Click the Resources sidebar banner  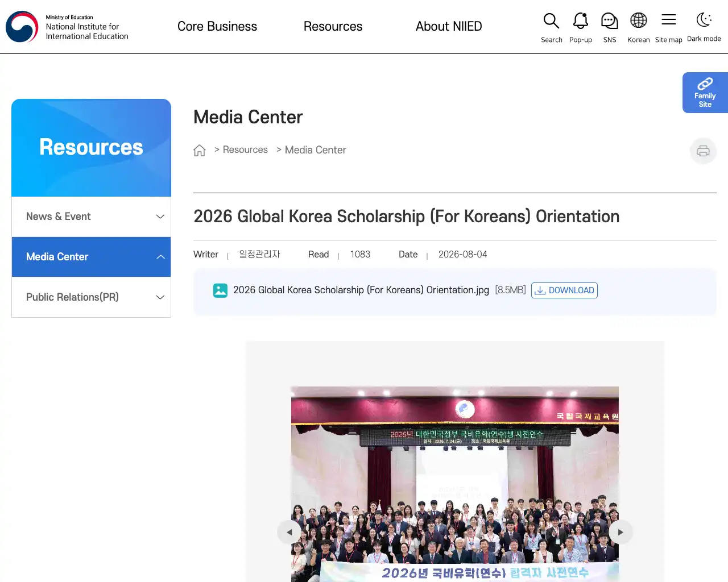pos(91,148)
